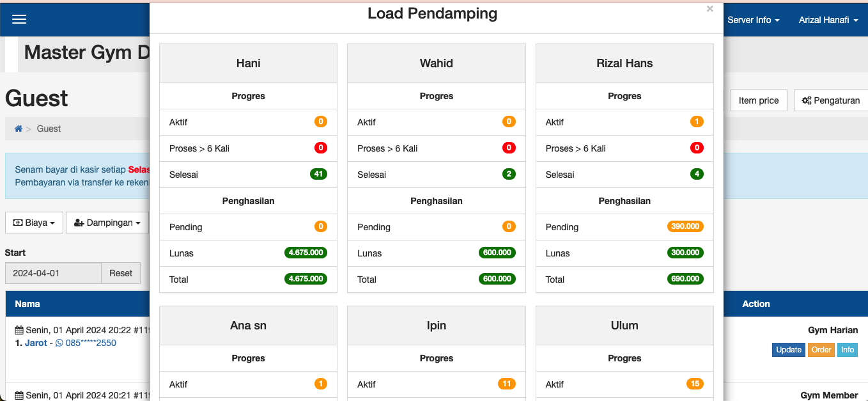Screen dimensions: 868x401
Task: Click Ipin's Aktif badge showing 11
Action: [x=506, y=384]
